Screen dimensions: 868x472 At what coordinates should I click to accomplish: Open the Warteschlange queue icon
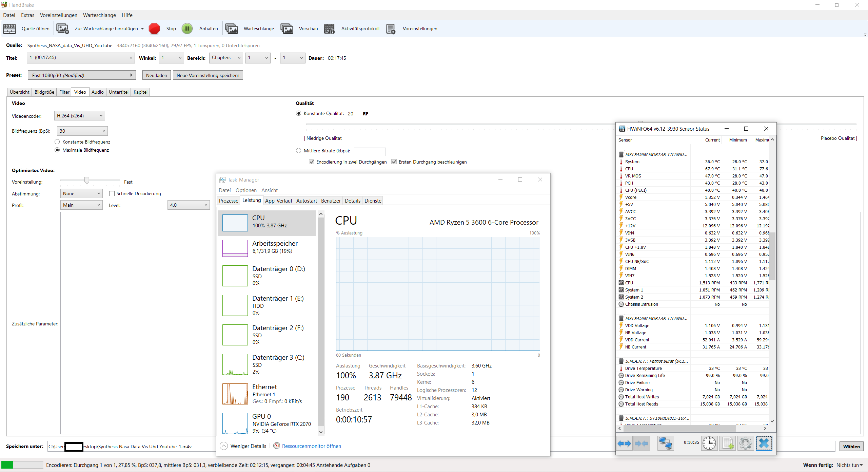tap(232, 29)
